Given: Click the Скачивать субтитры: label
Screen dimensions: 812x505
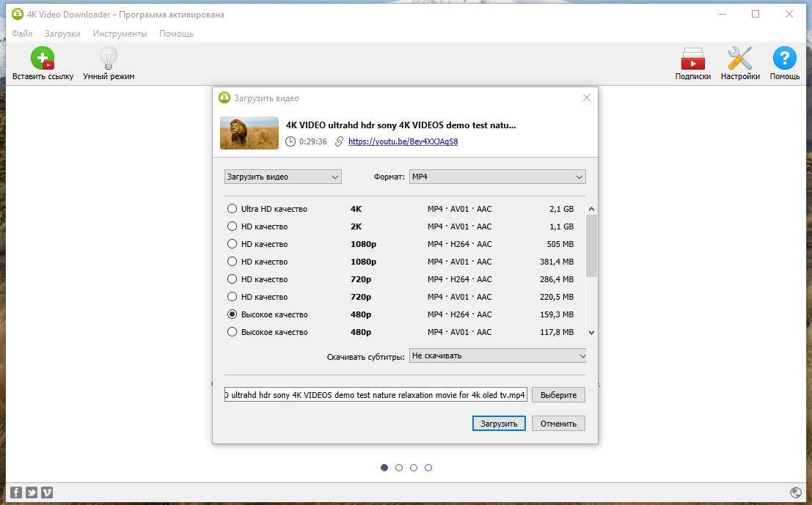Looking at the screenshot, I should (365, 356).
